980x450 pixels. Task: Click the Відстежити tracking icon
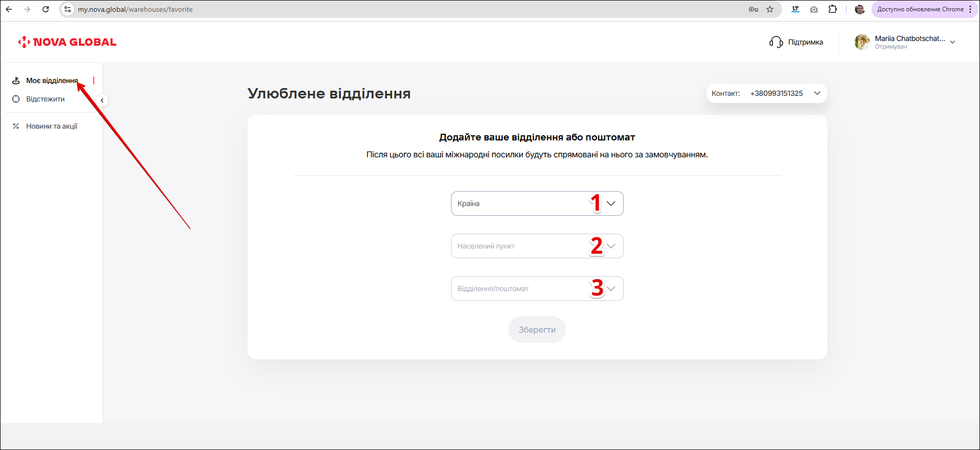(16, 99)
